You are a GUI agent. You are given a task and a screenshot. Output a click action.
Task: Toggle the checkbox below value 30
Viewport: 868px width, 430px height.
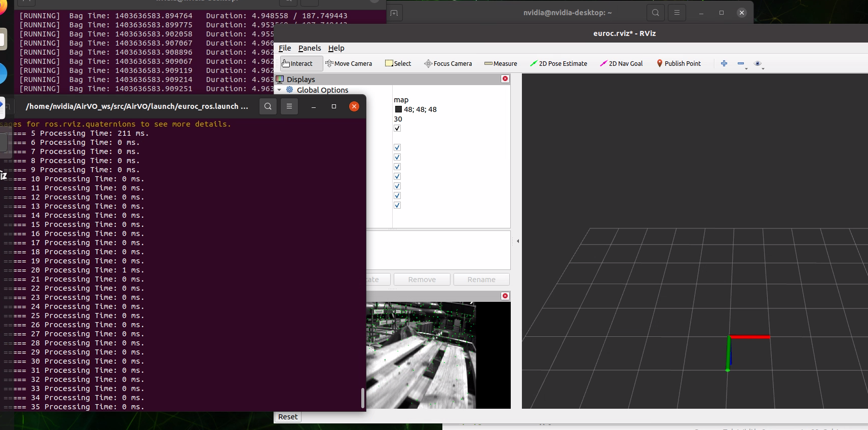[397, 128]
